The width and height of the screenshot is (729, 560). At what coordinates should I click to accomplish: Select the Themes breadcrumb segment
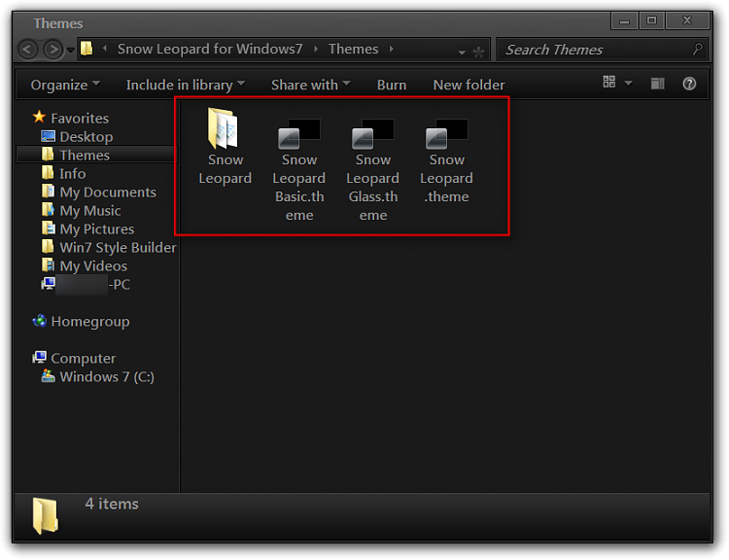tap(353, 49)
